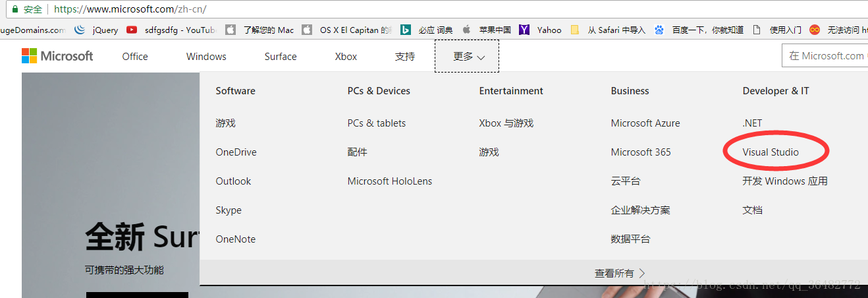Open the 无法访问 bookmark
This screenshot has height=298, width=868.
pos(838,30)
